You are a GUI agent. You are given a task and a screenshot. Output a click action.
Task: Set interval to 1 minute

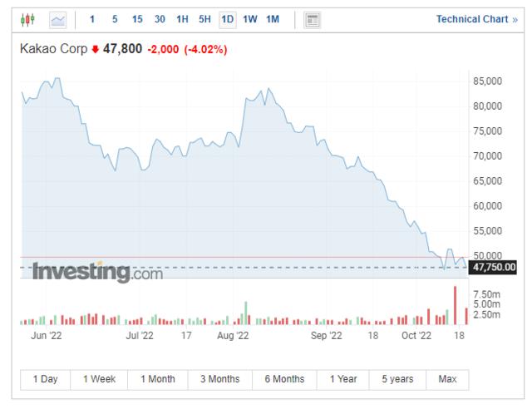(x=92, y=19)
